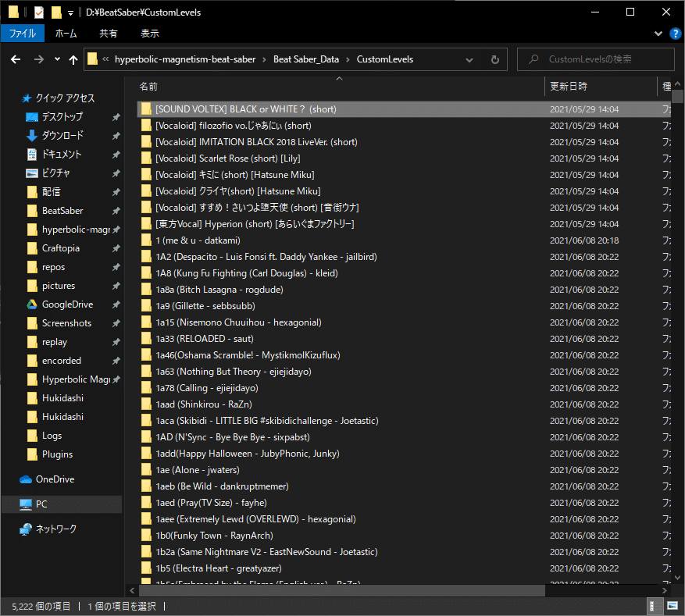Open デスクトップ in the sidebar

click(x=62, y=117)
